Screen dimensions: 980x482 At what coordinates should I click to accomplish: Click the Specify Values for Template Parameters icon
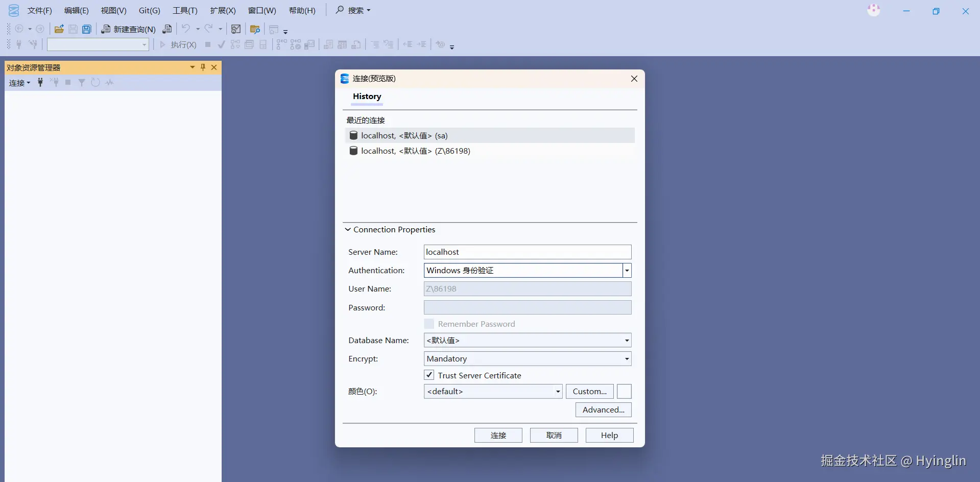click(440, 44)
